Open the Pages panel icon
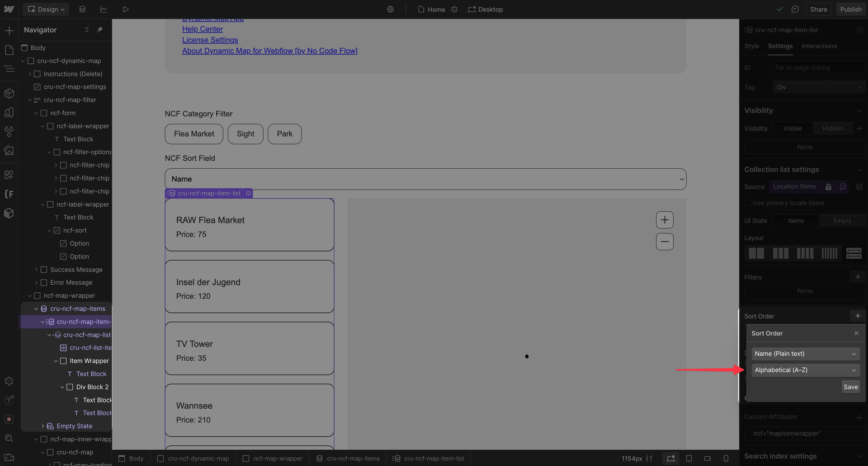Screen dimensions: 868x466 (x=9, y=50)
